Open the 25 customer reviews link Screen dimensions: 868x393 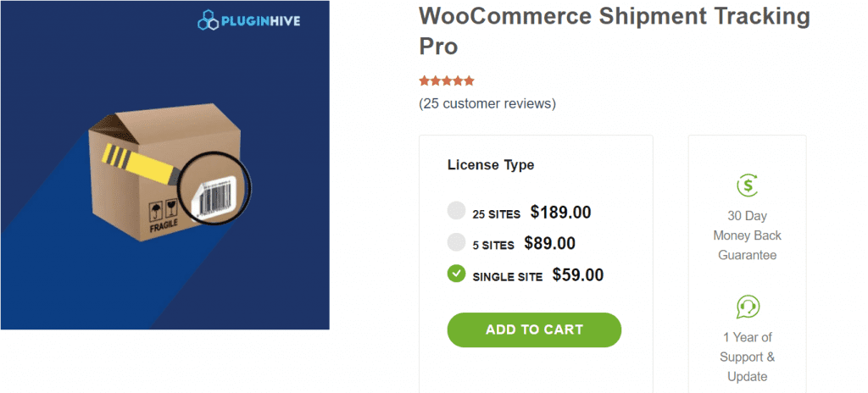[487, 104]
